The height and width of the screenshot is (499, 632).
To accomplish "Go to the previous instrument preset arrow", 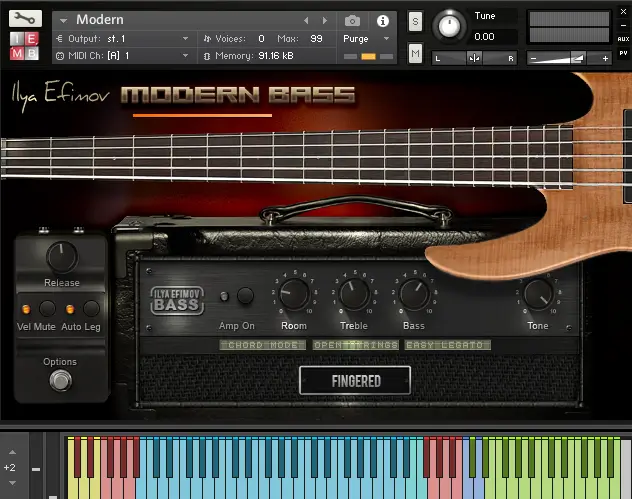I will pos(306,20).
